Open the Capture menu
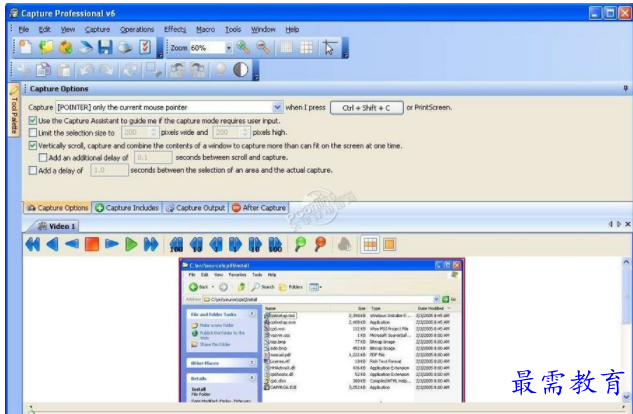Screen dimensions: 633x414 click(x=97, y=29)
